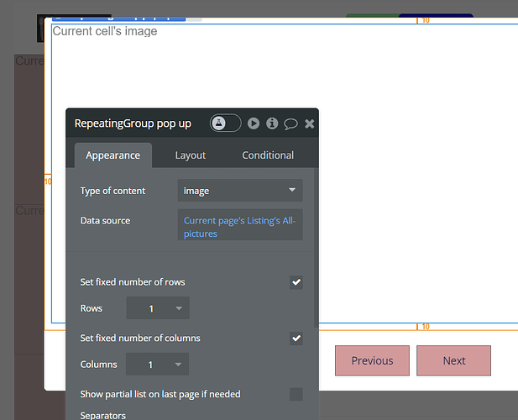Select the Current cell's image element
Viewport: 518px width, 420px height.
105,31
